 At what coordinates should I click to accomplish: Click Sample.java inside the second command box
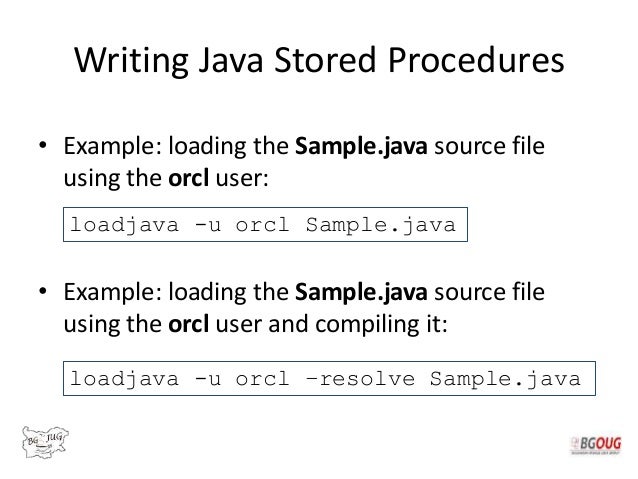click(505, 379)
